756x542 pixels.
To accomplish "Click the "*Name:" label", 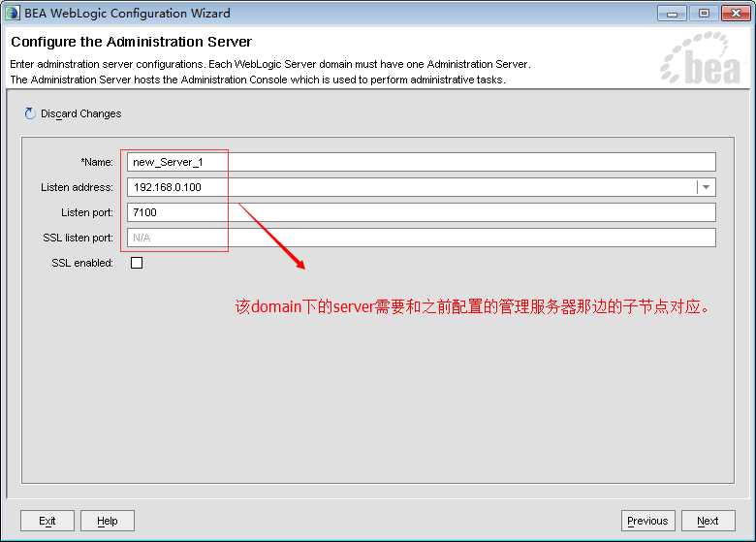I will pyautogui.click(x=97, y=162).
